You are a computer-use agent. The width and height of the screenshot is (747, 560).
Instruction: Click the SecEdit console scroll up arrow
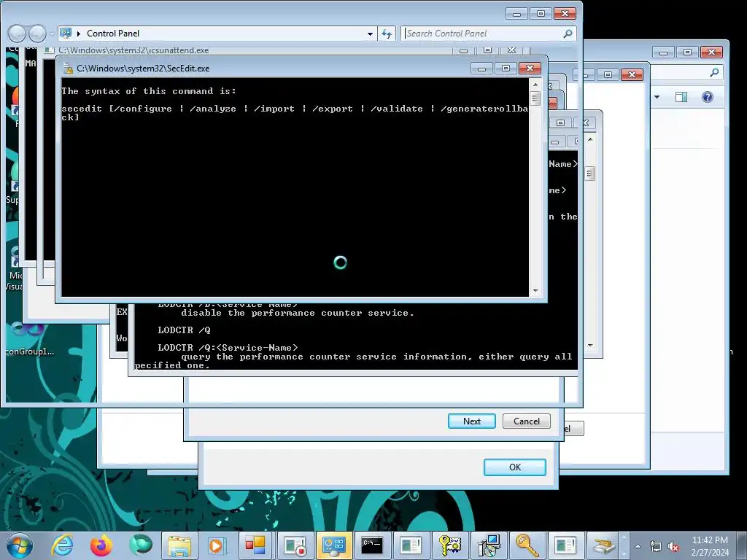(x=535, y=85)
